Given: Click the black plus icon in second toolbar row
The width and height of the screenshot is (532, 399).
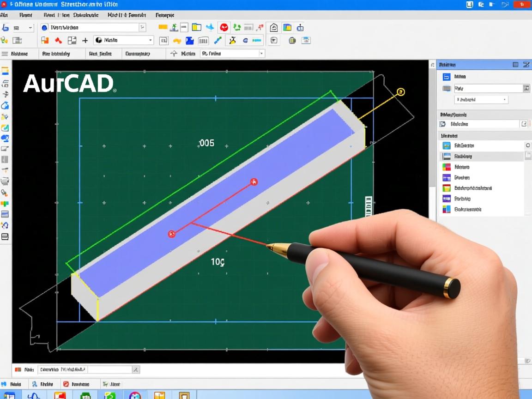Looking at the screenshot, I should (85, 41).
